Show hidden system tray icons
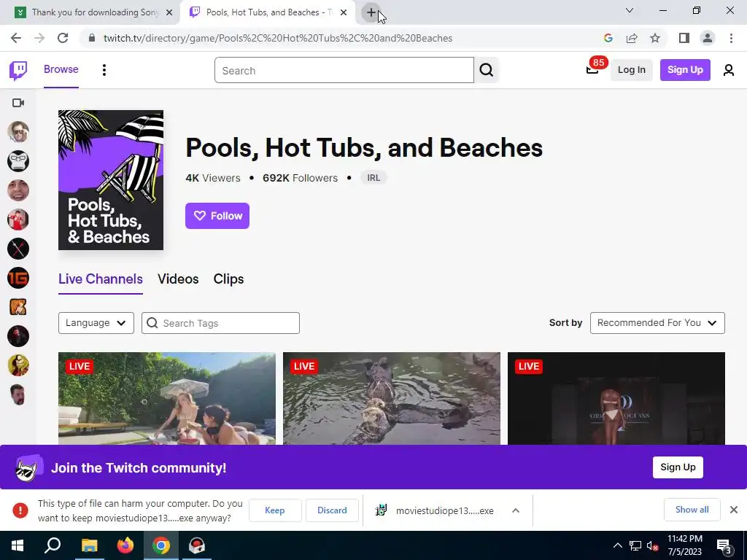The image size is (747, 560). click(x=617, y=545)
